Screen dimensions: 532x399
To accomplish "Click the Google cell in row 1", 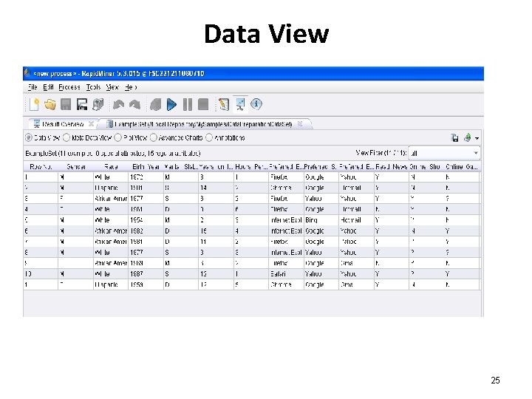I will tap(321, 177).
